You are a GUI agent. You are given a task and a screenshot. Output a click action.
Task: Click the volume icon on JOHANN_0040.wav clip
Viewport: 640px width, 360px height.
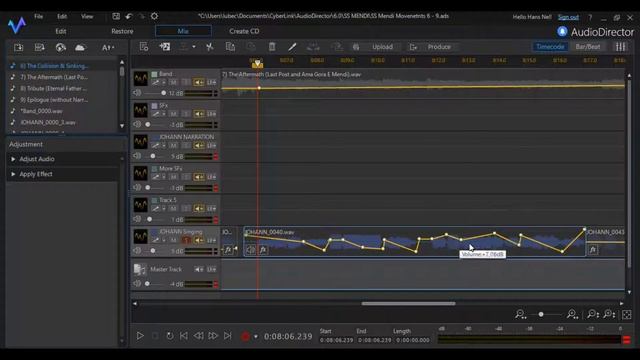tap(251, 249)
